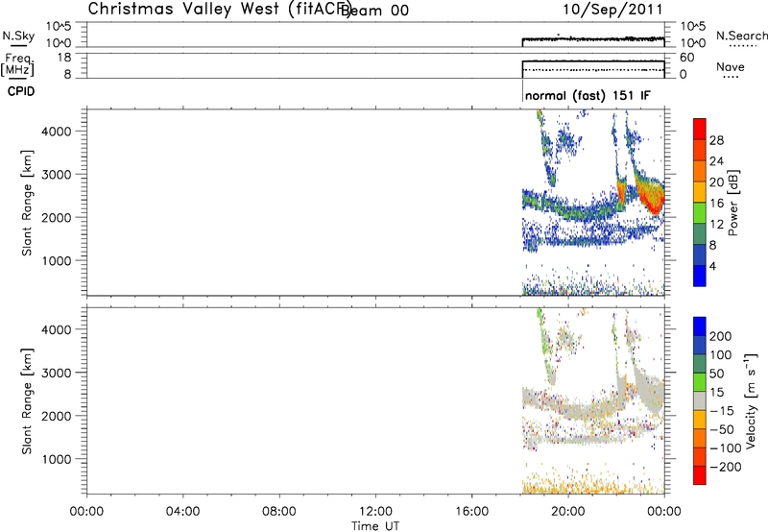Click the '1000' tick on power panel axis
The image size is (768, 532).
pos(57,260)
